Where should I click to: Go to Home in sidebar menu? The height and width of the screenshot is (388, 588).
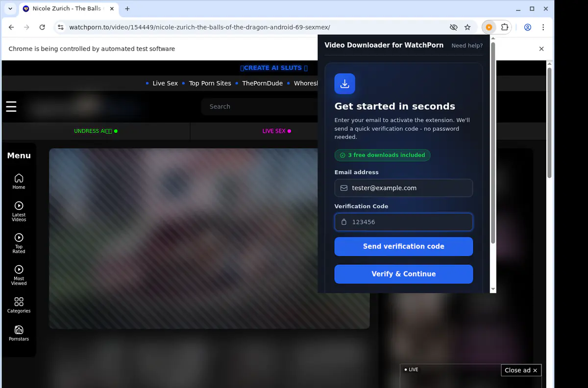[19, 181]
